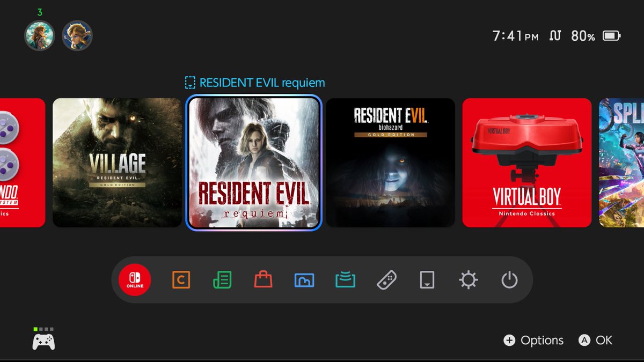Image resolution: width=644 pixels, height=362 pixels.
Task: Open the Nintendo Switch Online icon
Action: pyautogui.click(x=135, y=280)
